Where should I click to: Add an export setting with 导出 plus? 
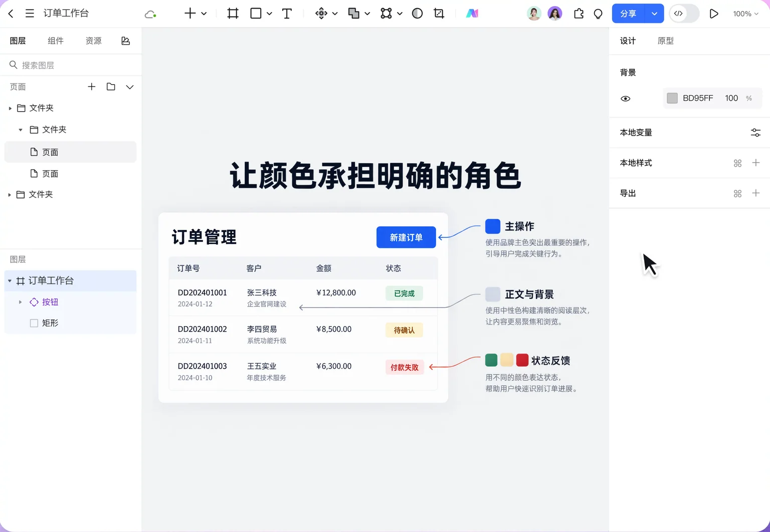(756, 193)
